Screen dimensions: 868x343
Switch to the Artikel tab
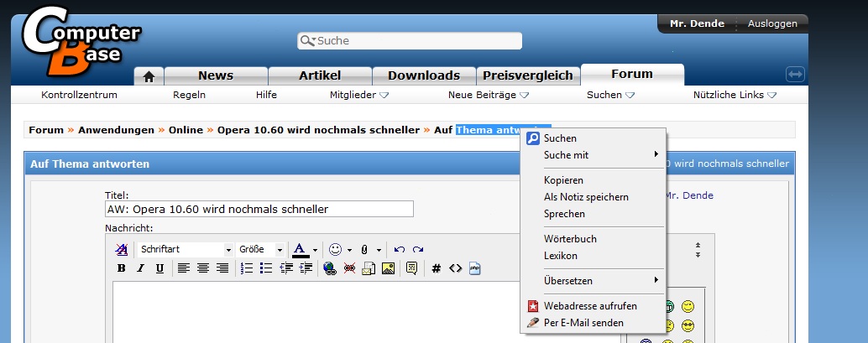coord(320,75)
